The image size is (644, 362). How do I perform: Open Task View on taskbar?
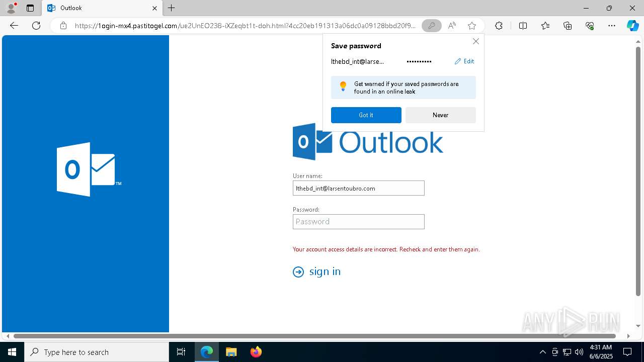click(181, 352)
